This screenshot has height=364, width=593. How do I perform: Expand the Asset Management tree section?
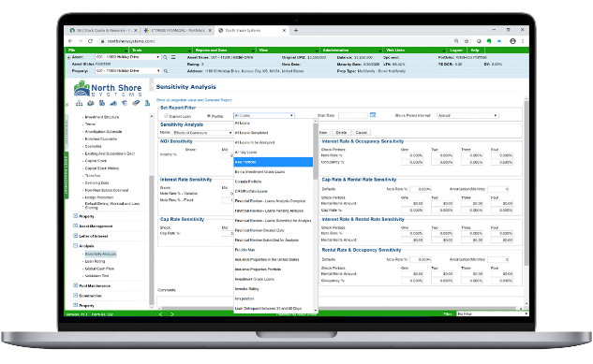75,226
